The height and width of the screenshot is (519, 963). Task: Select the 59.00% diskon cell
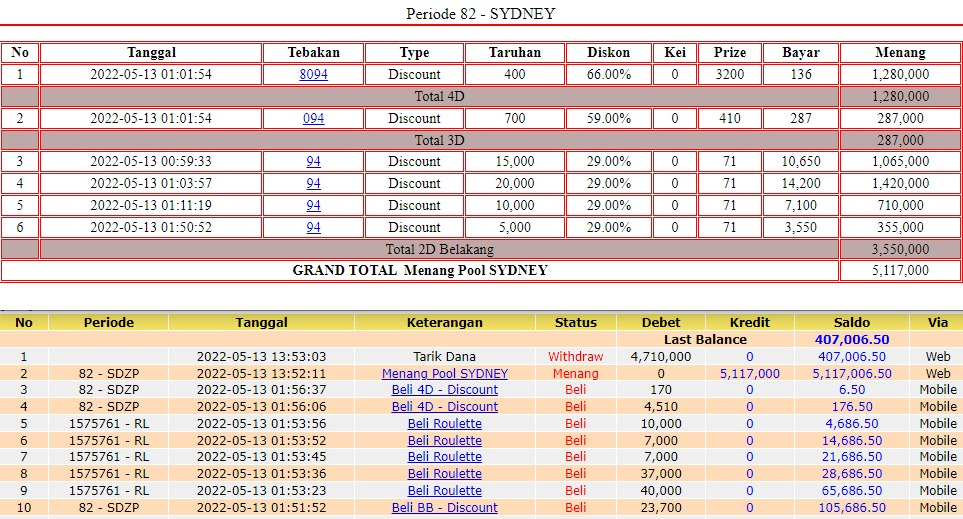point(609,119)
